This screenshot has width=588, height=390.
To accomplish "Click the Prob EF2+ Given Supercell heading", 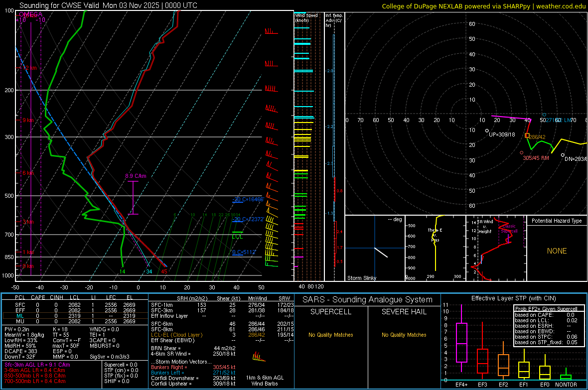I will click(546, 309).
